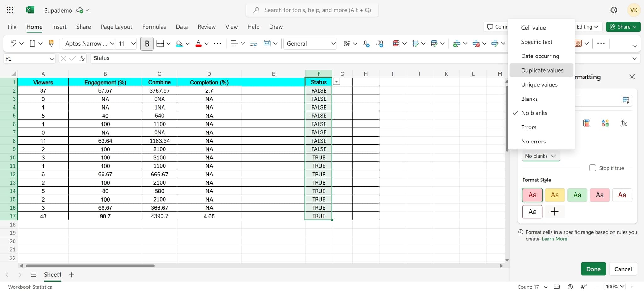Open the Format Painter
The image size is (644, 291).
tap(51, 43)
